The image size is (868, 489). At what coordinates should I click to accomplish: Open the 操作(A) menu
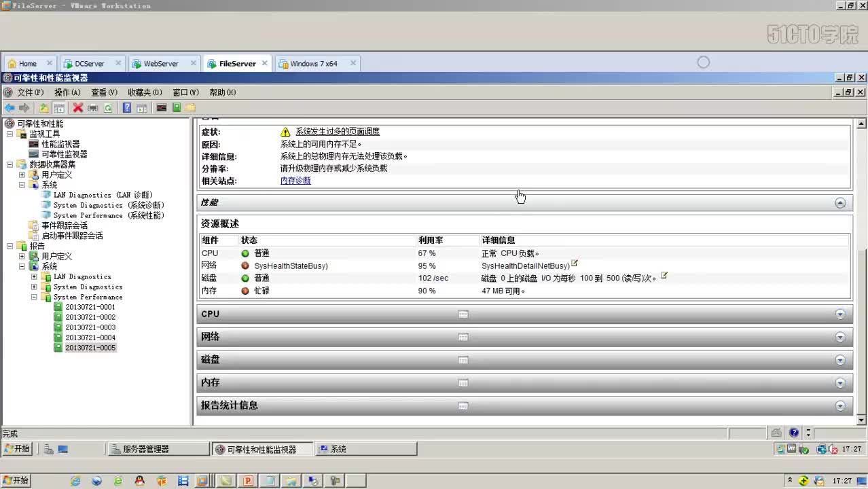67,92
